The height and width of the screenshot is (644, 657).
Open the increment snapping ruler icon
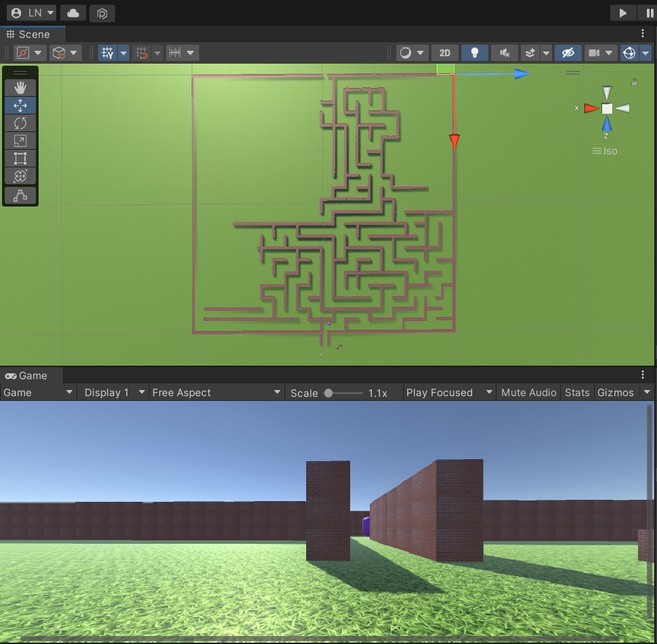point(175,53)
